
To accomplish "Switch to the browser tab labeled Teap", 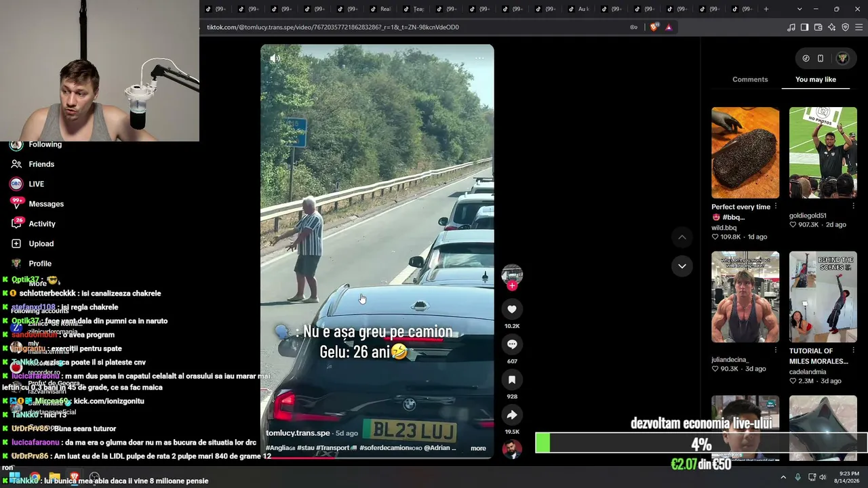I will click(414, 9).
